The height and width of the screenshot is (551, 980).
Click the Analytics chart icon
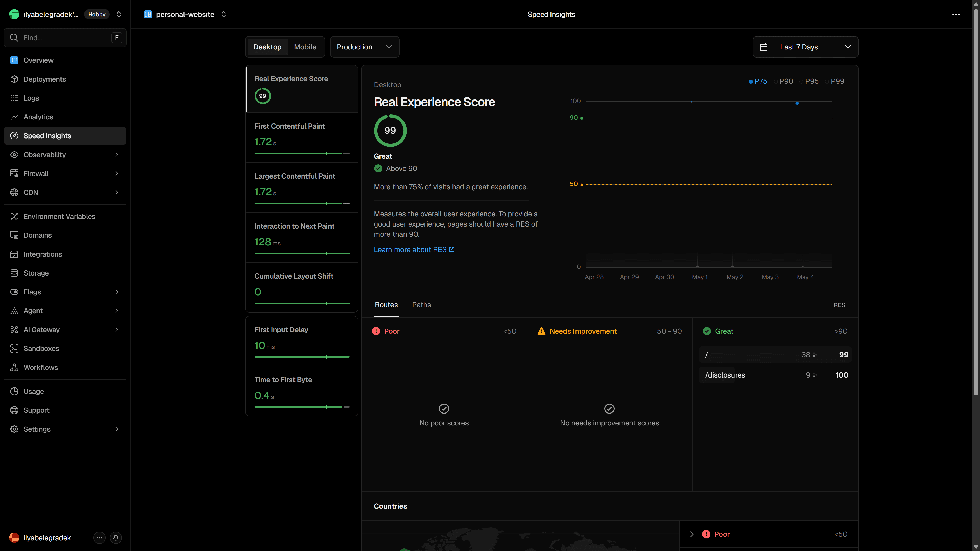coord(14,117)
